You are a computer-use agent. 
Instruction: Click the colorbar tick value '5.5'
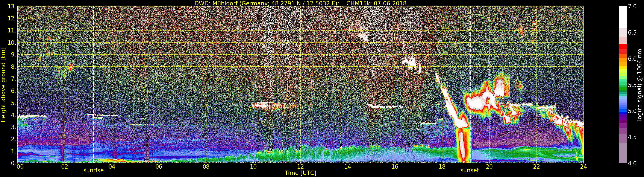coord(632,85)
